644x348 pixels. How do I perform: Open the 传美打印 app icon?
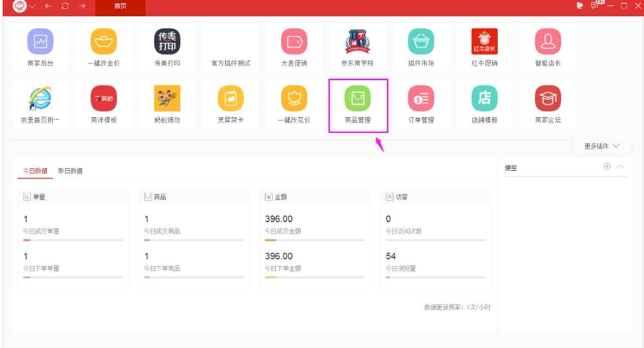click(167, 42)
